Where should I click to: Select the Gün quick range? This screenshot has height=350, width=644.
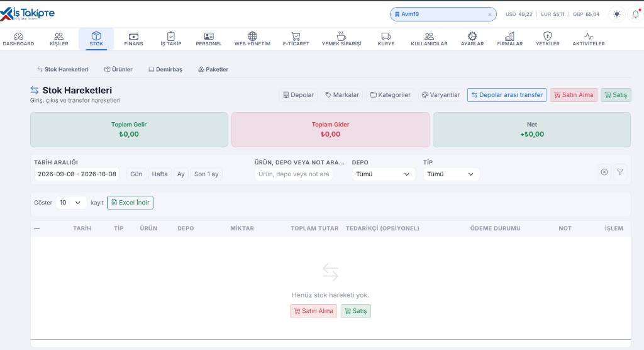coord(136,174)
